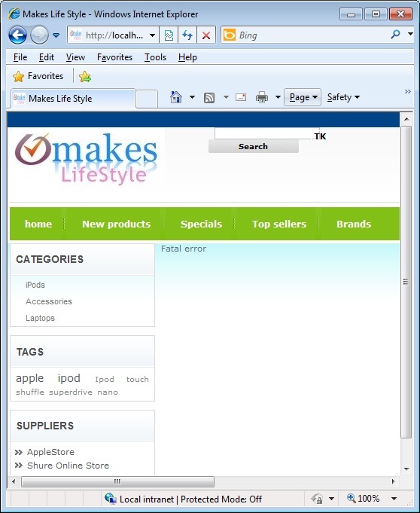Click the nano tag

pyautogui.click(x=108, y=392)
